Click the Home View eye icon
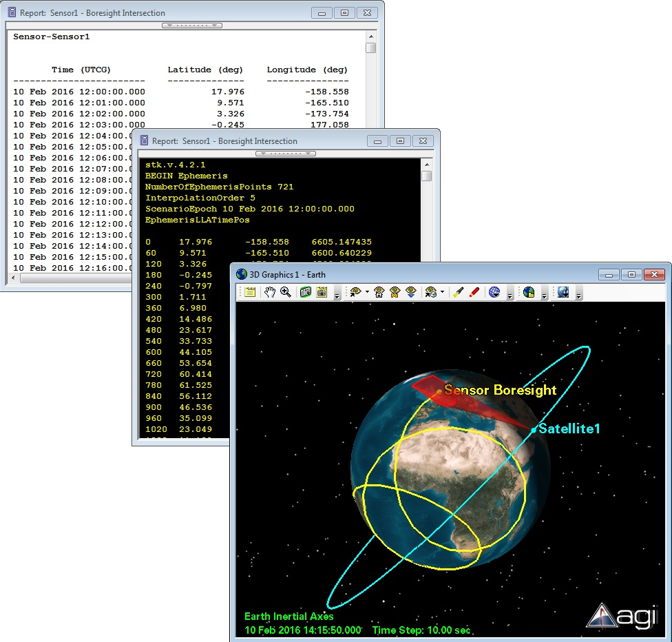 379,292
